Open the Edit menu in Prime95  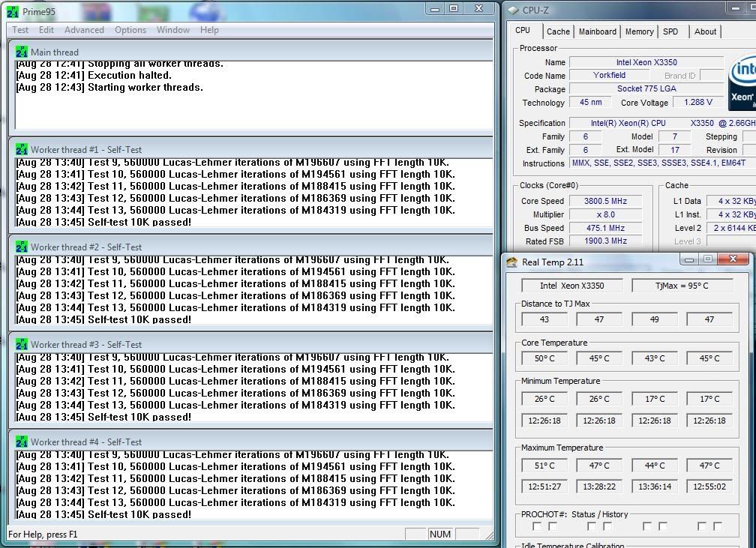coord(46,30)
